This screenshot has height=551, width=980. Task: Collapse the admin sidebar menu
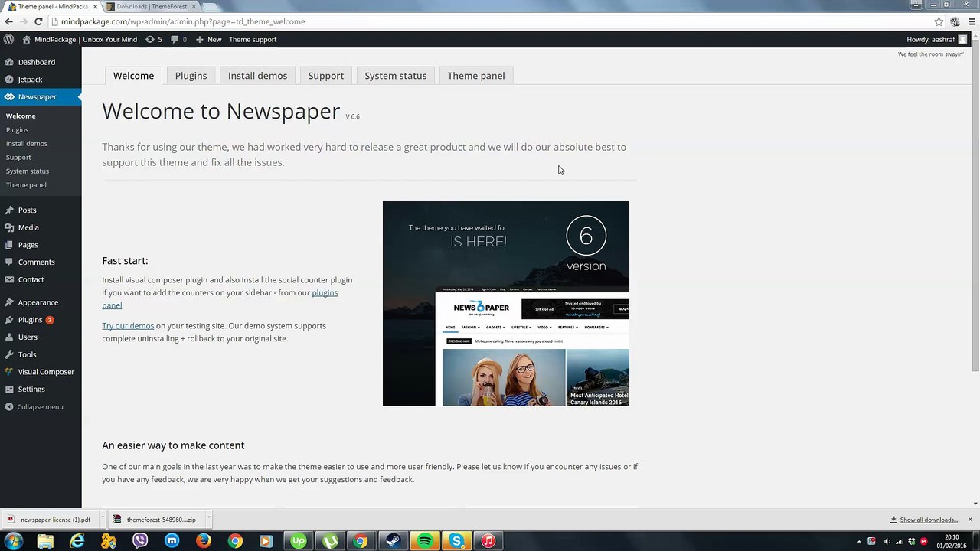pos(34,406)
